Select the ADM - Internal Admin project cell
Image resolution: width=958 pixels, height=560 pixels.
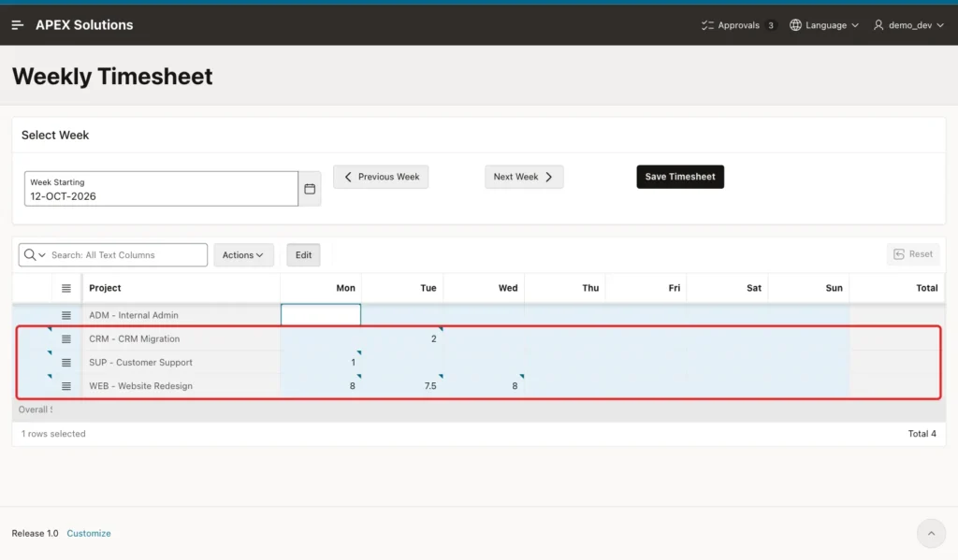(181, 315)
